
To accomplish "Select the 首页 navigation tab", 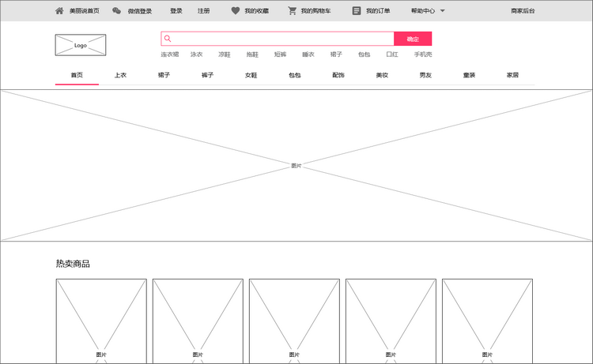I will click(77, 75).
